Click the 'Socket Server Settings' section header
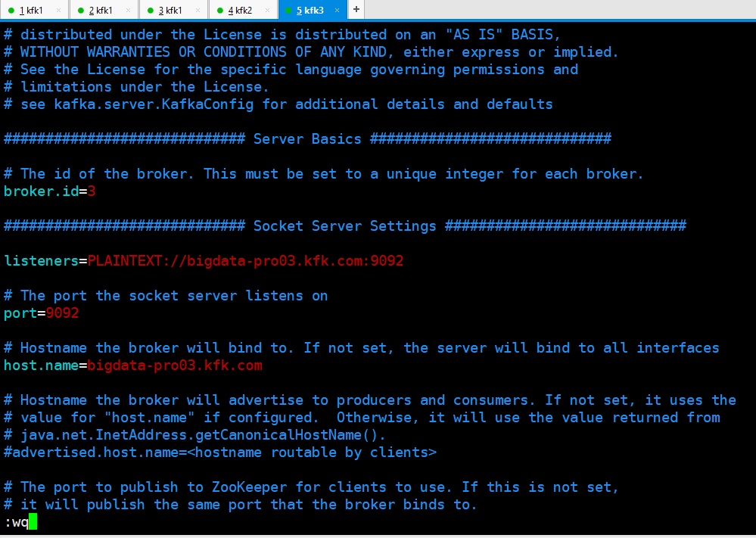756x538 pixels. (x=345, y=226)
